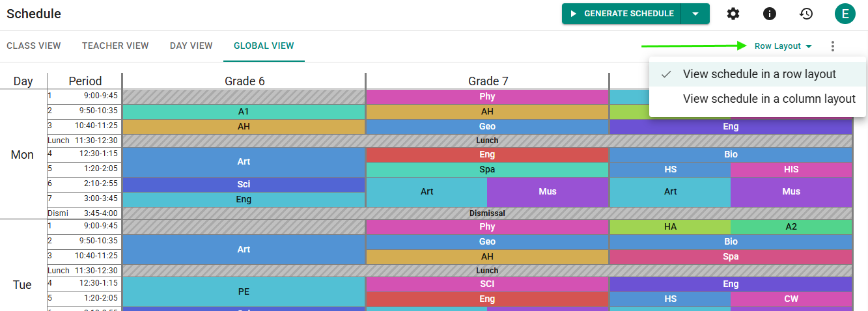This screenshot has width=868, height=311.
Task: Select Tuesday Art block in Grade 6
Action: click(244, 249)
